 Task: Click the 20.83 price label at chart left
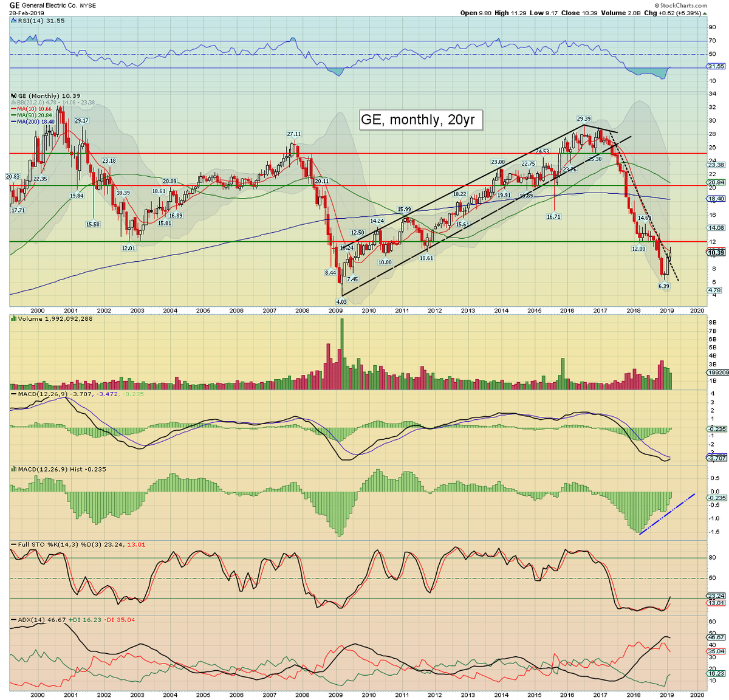point(13,176)
